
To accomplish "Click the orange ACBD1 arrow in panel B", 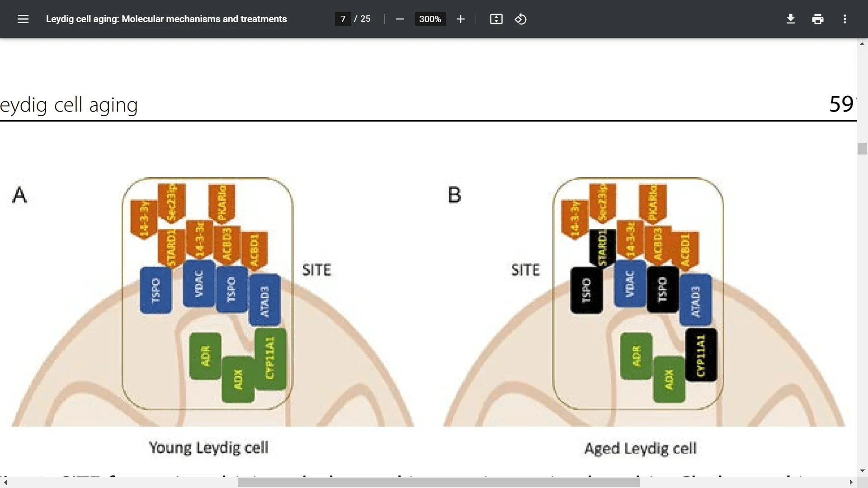I will click(x=685, y=250).
